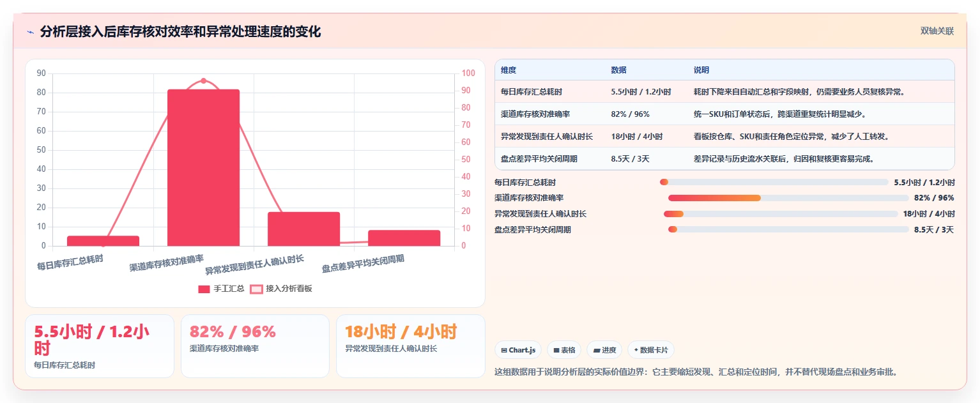Image resolution: width=980 pixels, height=403 pixels.
Task: Click description starting 统一SKU和订单状态后
Action: 779,114
